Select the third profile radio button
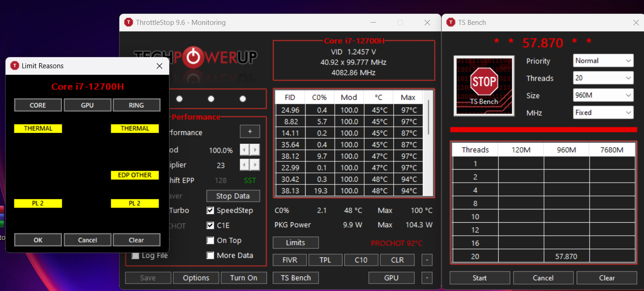Image resolution: width=644 pixels, height=291 pixels. point(211,99)
